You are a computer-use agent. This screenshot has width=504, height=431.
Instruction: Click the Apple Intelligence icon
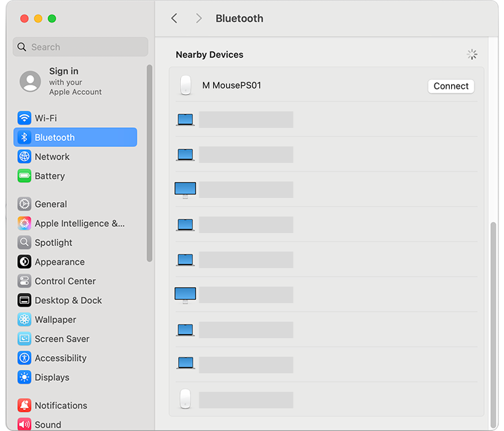[25, 223]
